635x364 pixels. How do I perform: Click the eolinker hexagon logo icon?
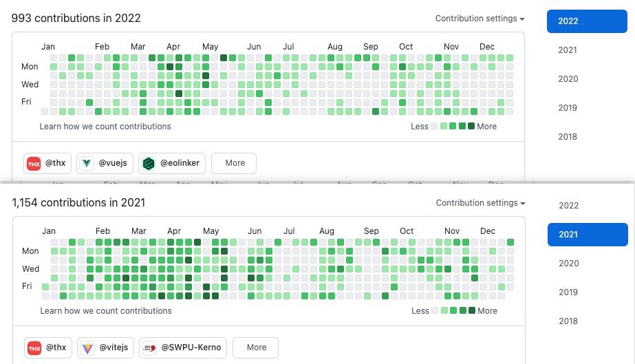[149, 164]
